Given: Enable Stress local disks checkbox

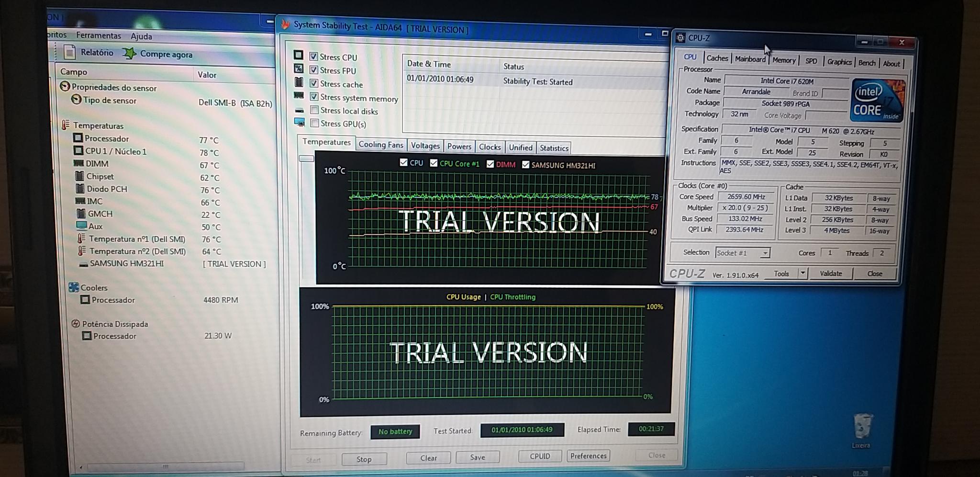Looking at the screenshot, I should click(x=314, y=110).
